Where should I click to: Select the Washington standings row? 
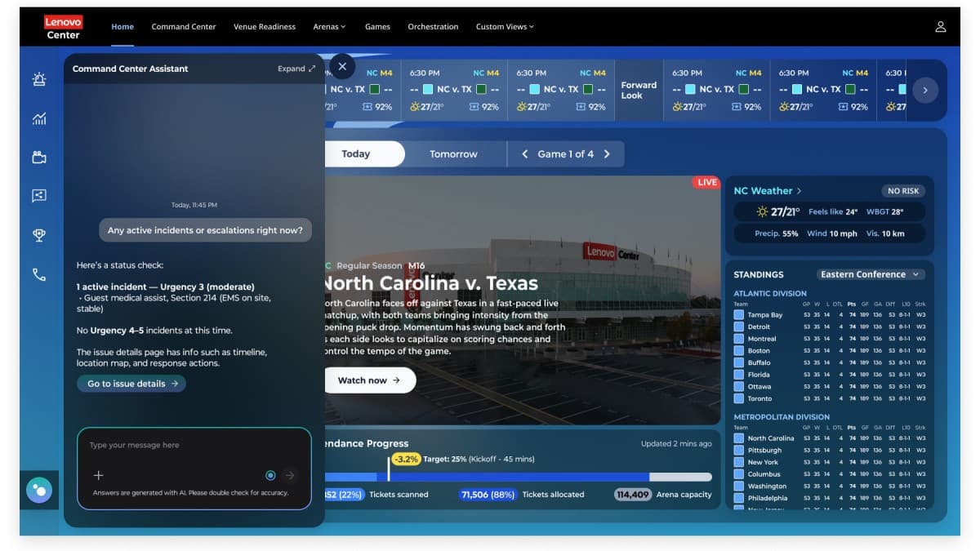(830, 486)
